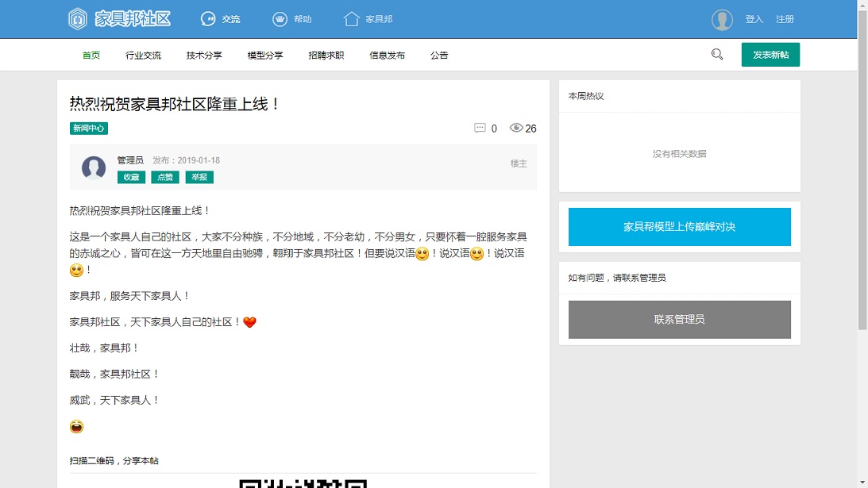This screenshot has height=488, width=868.
Task: Click the comment count bubble icon
Action: pos(480,128)
